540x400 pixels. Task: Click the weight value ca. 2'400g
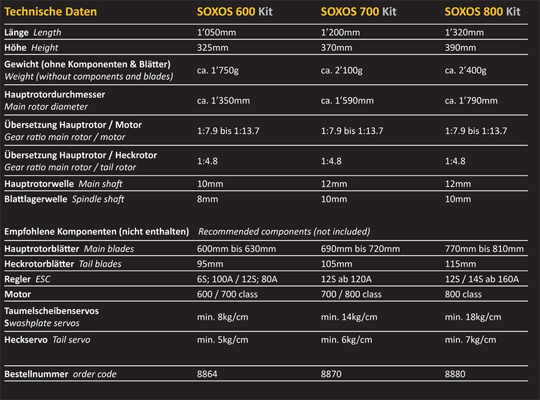click(466, 71)
